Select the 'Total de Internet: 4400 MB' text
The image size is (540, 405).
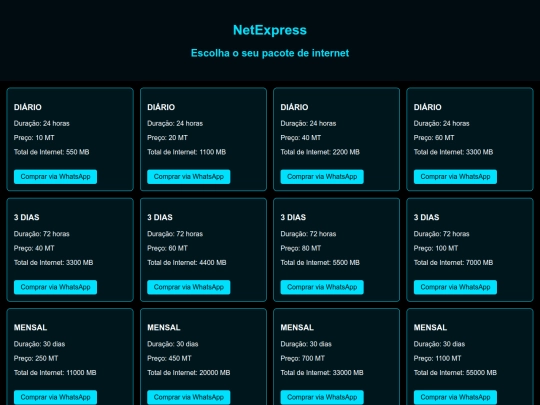187,263
